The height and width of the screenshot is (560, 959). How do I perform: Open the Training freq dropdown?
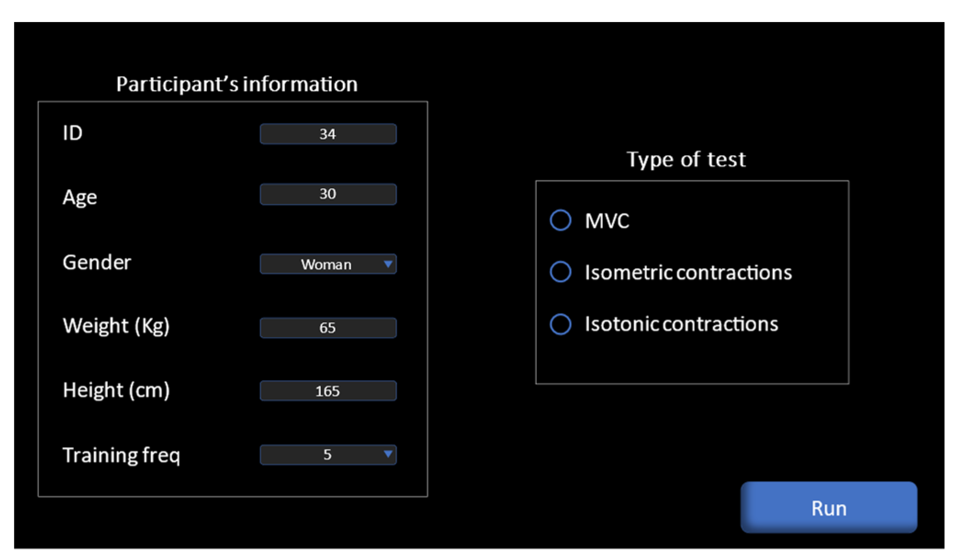pyautogui.click(x=328, y=455)
